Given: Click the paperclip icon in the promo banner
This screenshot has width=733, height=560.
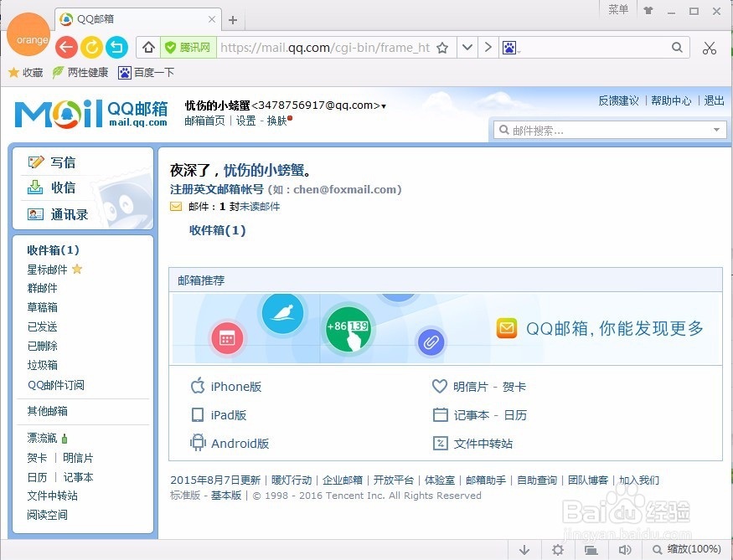Looking at the screenshot, I should point(432,342).
